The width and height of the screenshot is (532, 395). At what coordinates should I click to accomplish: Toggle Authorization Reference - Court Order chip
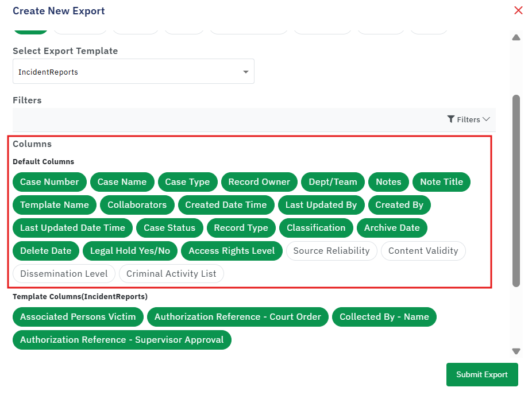238,317
